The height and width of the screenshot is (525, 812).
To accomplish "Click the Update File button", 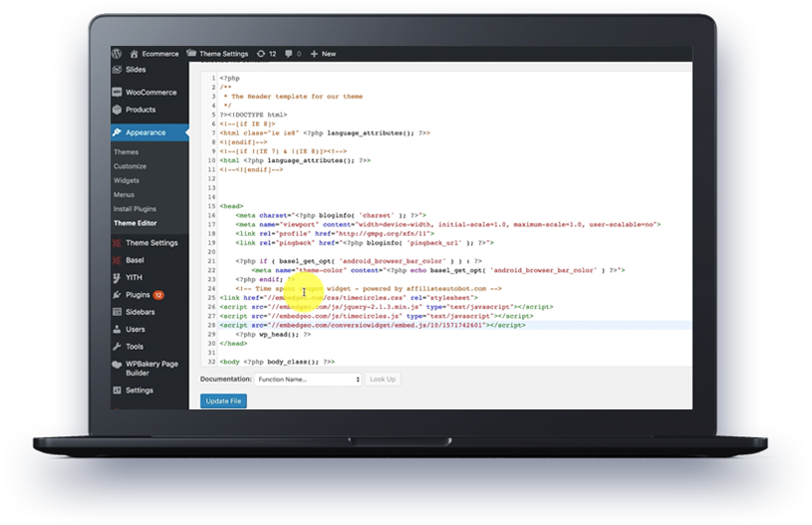I will (223, 400).
